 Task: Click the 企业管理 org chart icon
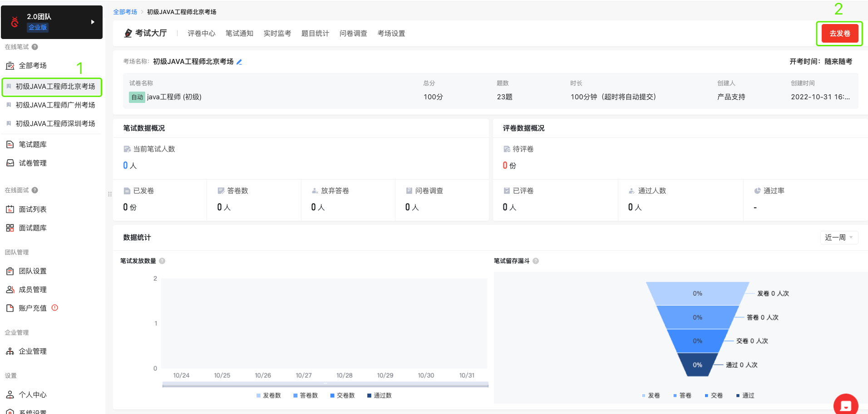(x=10, y=351)
